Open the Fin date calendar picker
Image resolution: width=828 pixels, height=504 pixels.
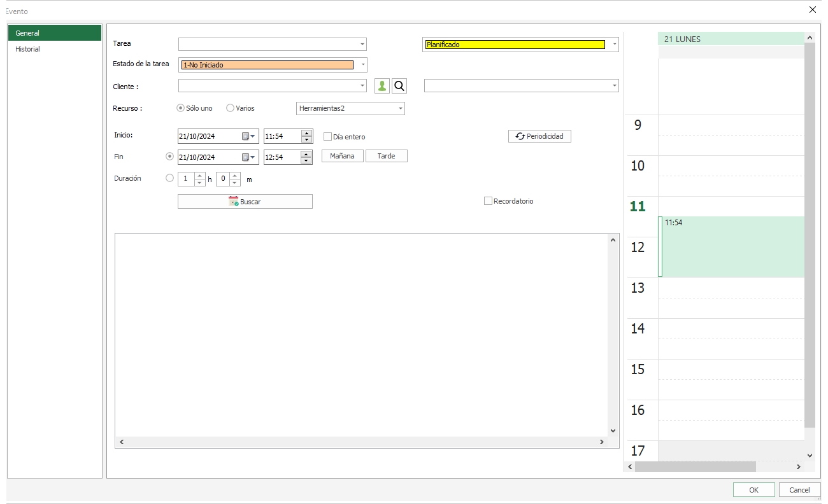tap(248, 157)
